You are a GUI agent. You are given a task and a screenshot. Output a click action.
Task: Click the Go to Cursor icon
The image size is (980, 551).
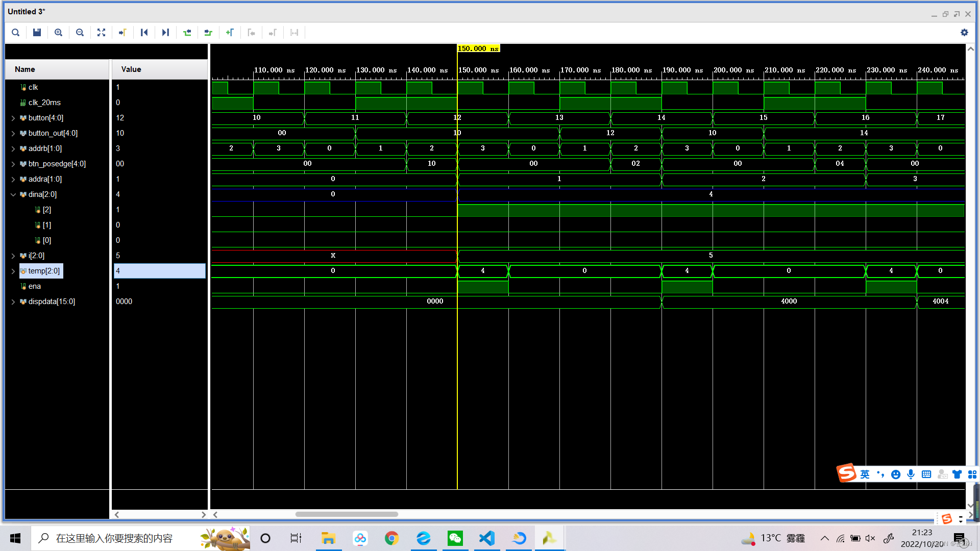tap(122, 33)
